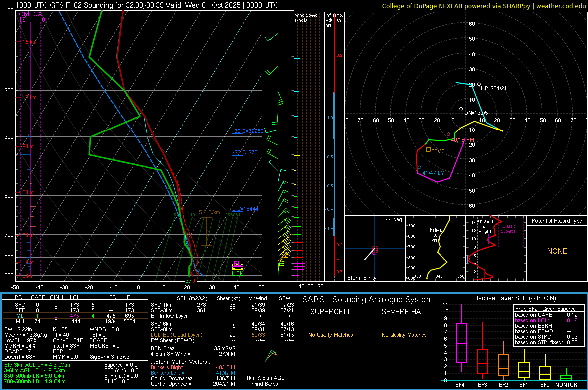Screen dimensions: 588x390
Task: Click the SR Wind v. Height plot label
Action: pyautogui.click(x=484, y=227)
